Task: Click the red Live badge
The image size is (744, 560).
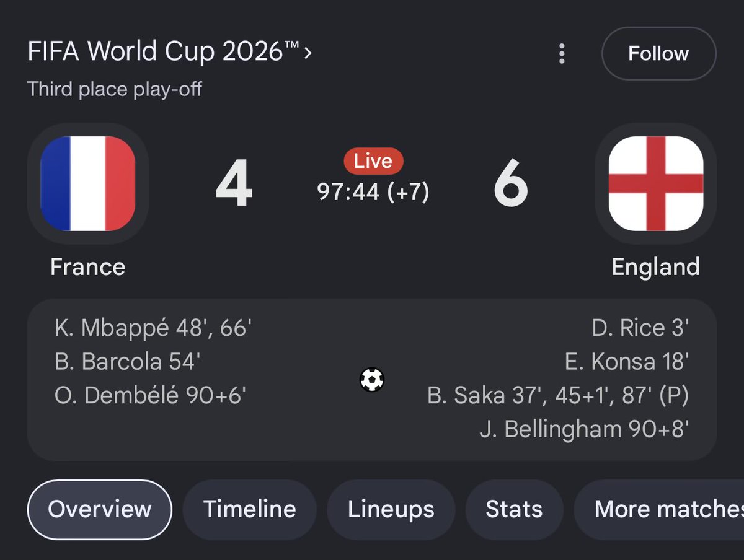Action: (x=373, y=162)
